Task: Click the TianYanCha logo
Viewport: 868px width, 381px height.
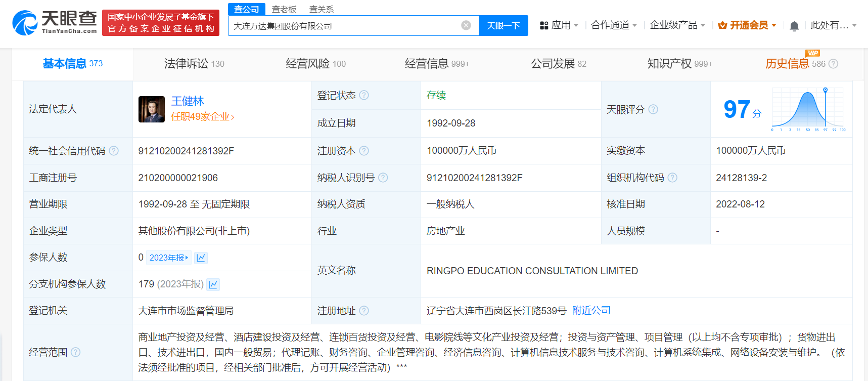Action: 55,23
